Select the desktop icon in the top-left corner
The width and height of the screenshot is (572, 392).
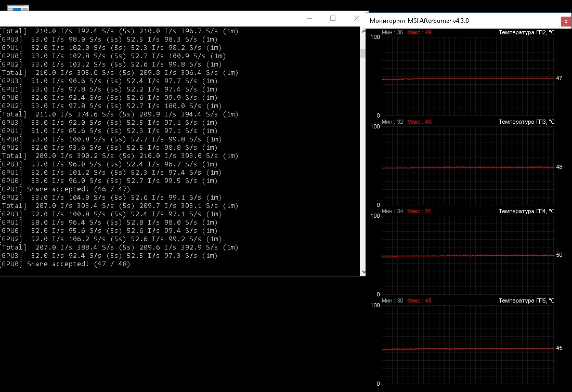[18, 8]
